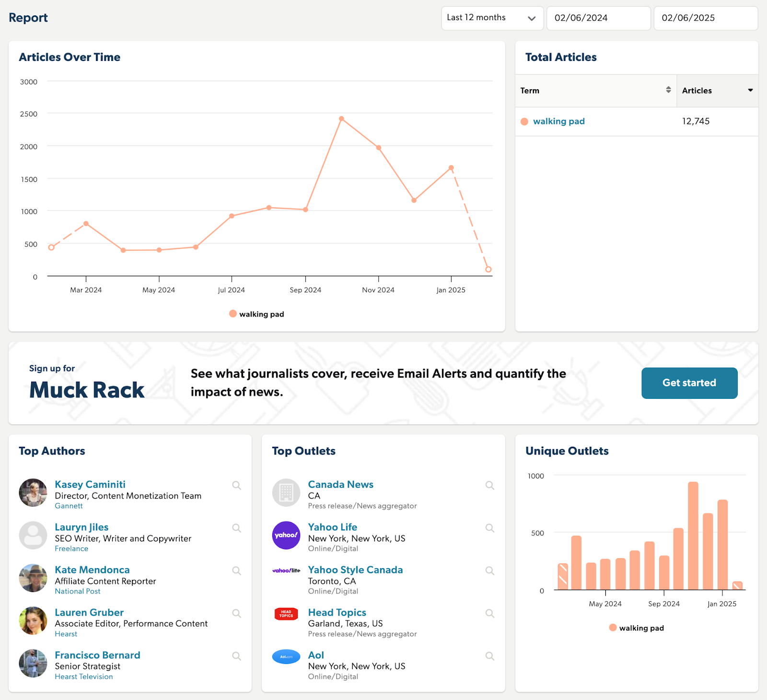The width and height of the screenshot is (767, 700).
Task: Click search icon beside Canada News outlet
Action: pos(489,485)
